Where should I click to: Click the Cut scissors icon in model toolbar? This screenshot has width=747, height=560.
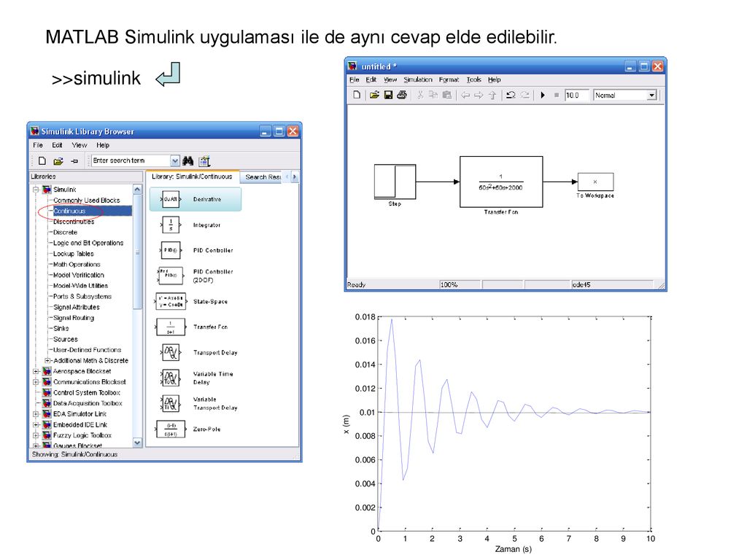(x=419, y=95)
